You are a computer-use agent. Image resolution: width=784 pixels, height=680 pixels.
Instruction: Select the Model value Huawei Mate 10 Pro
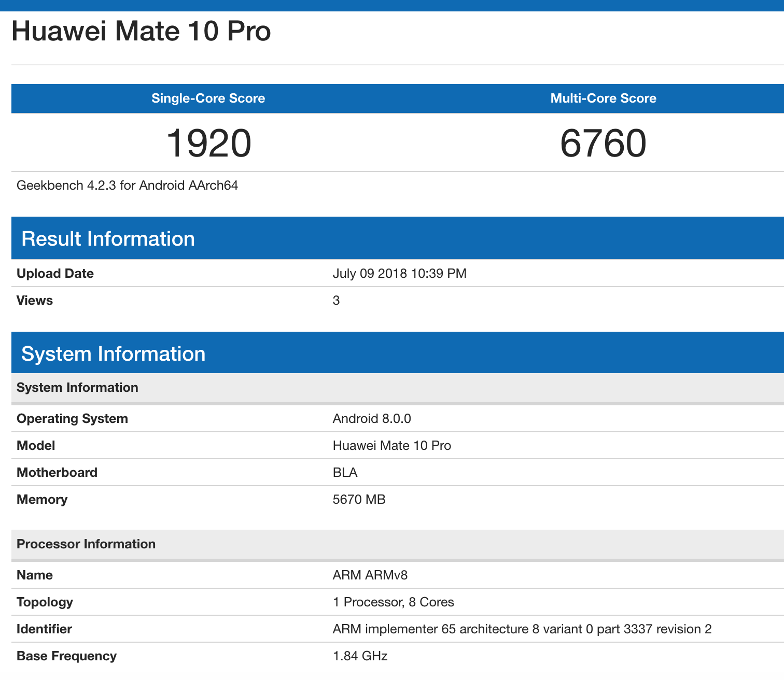tap(391, 446)
